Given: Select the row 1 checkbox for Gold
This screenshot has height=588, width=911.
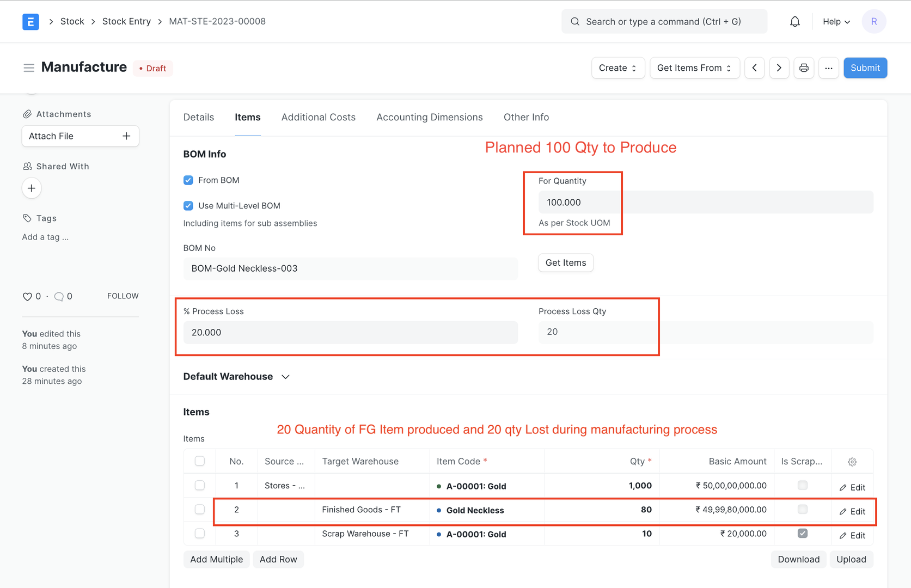Looking at the screenshot, I should click(x=199, y=485).
